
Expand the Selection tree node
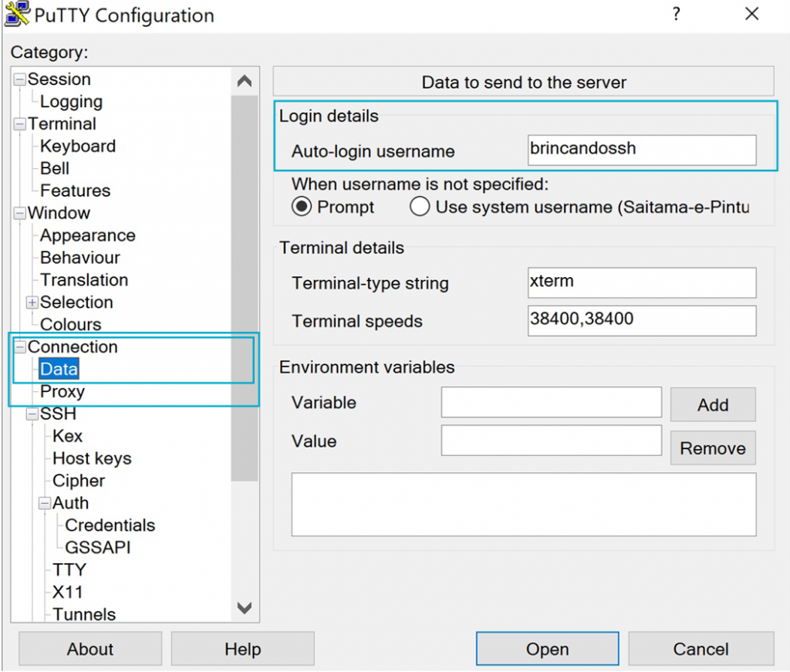click(x=32, y=302)
